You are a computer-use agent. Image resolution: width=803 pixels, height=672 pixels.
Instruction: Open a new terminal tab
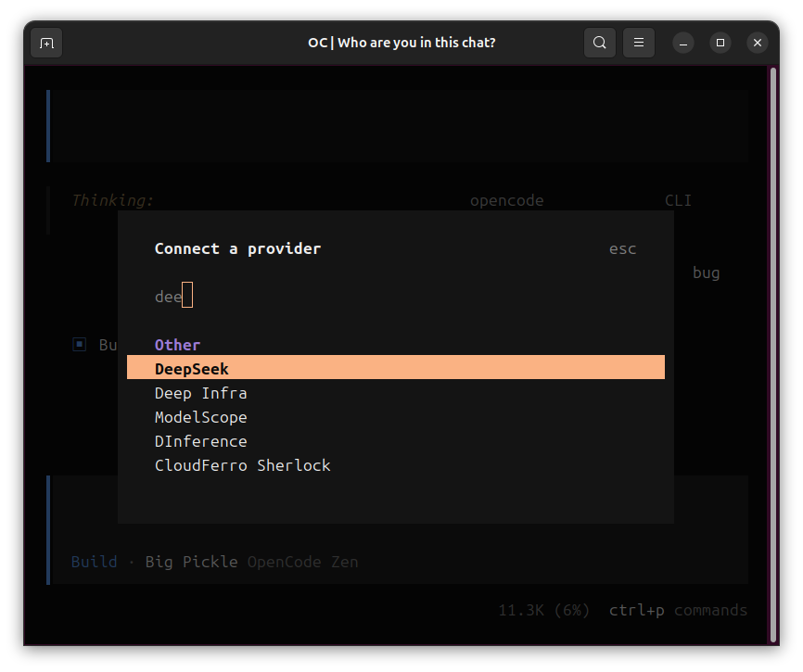click(x=46, y=43)
